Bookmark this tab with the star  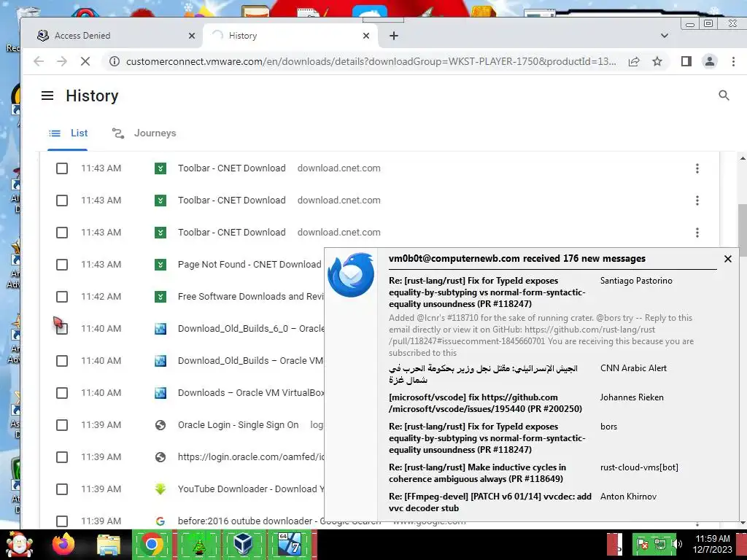(657, 61)
